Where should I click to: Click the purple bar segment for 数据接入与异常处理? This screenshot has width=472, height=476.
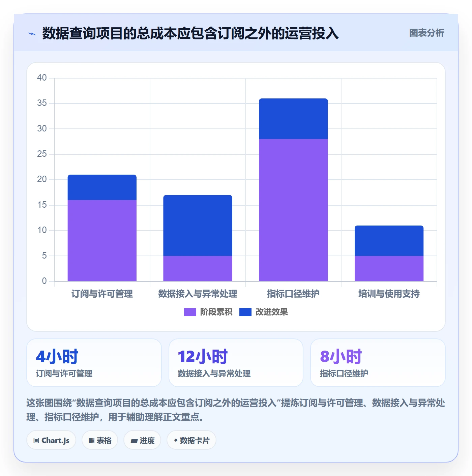pyautogui.click(x=198, y=268)
